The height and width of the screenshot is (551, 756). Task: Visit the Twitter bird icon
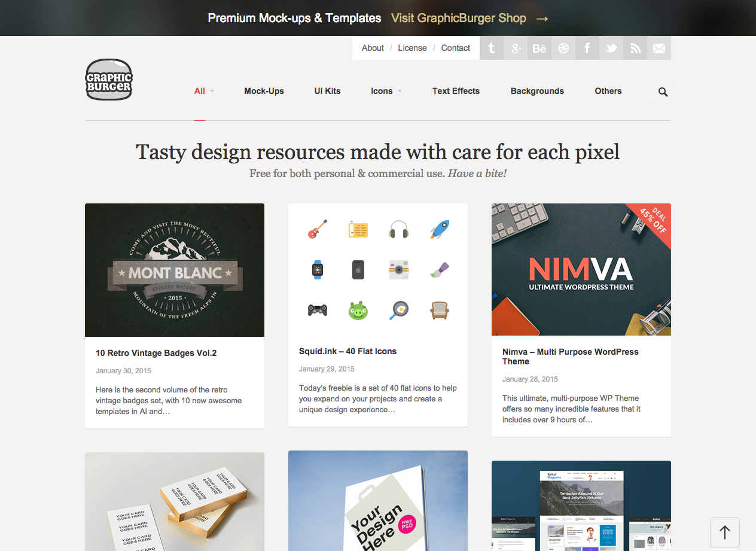[x=611, y=48]
